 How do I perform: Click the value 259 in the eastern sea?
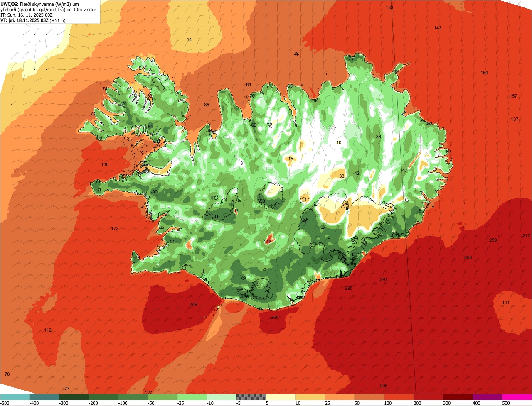(x=493, y=240)
